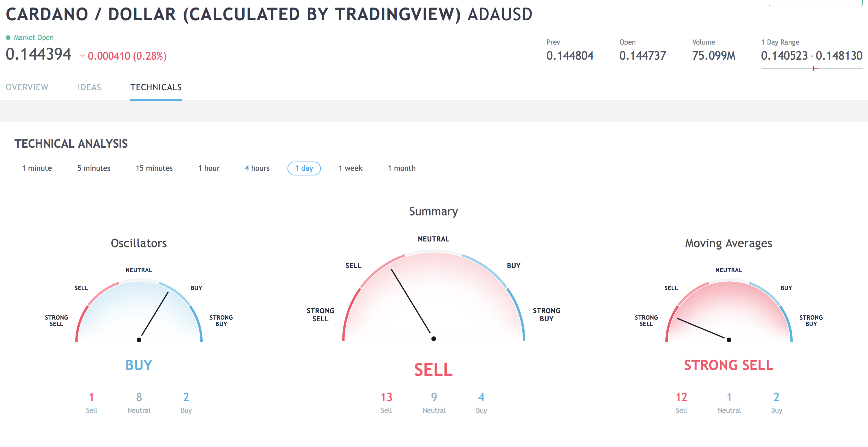
Task: Choose the 5 minutes interval
Action: pos(94,168)
